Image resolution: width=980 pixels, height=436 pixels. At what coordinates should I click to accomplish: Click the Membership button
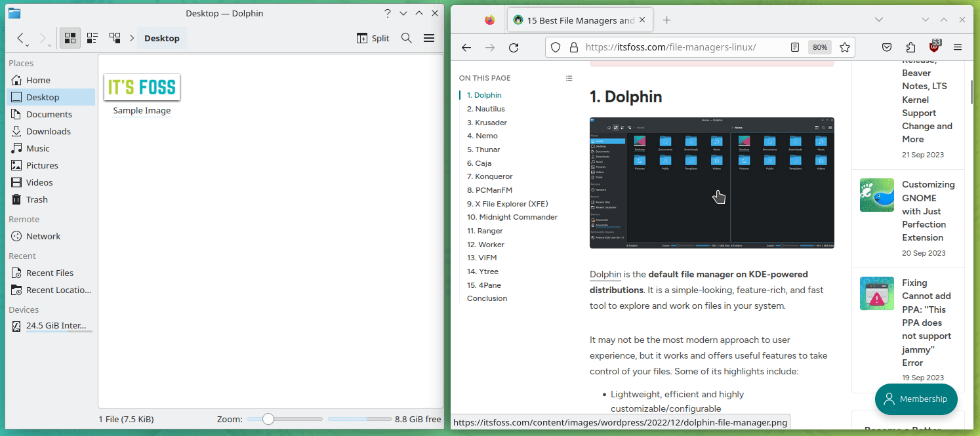[x=916, y=399]
